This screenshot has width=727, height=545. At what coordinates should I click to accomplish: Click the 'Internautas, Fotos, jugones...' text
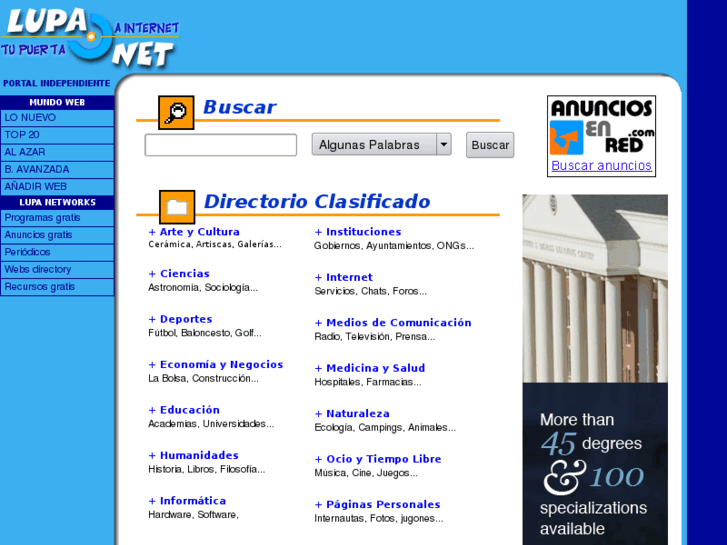[x=378, y=519]
